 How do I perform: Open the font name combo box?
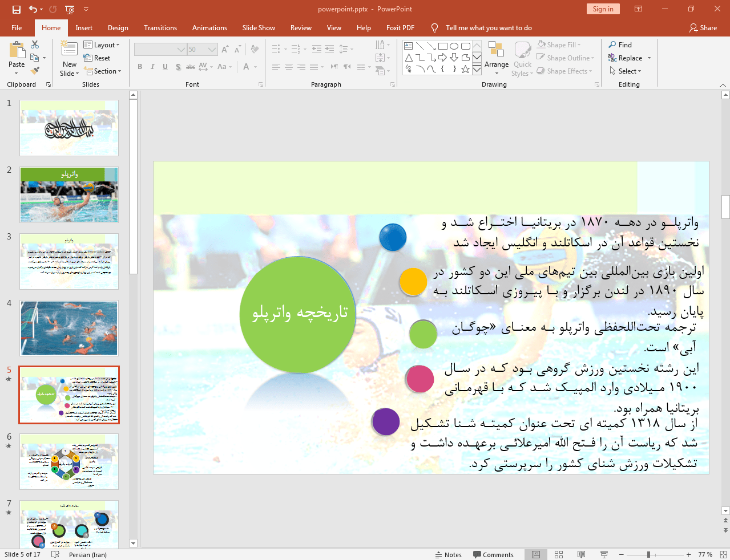[160, 50]
